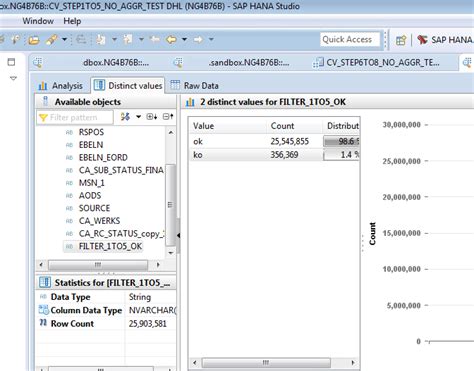This screenshot has width=474, height=371.
Task: Select CA_WERKS in Available objects
Action: tap(99, 221)
